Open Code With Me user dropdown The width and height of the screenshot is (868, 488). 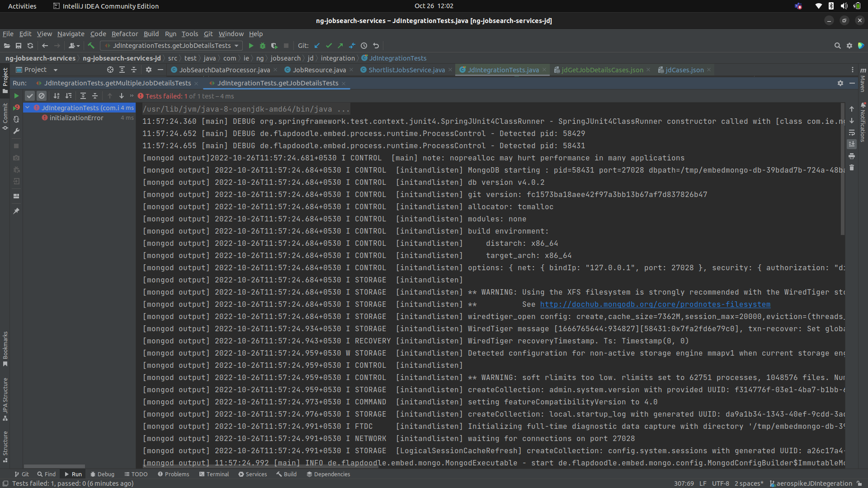[74, 46]
